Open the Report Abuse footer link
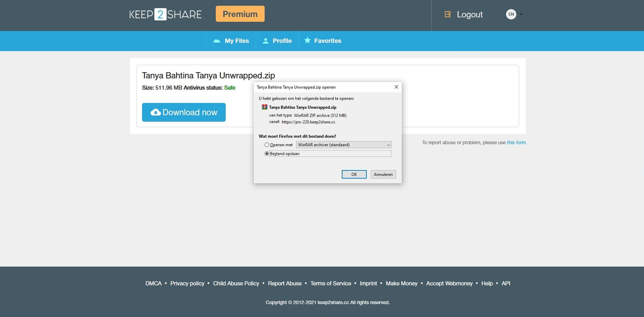The width and height of the screenshot is (644, 317). tap(285, 283)
